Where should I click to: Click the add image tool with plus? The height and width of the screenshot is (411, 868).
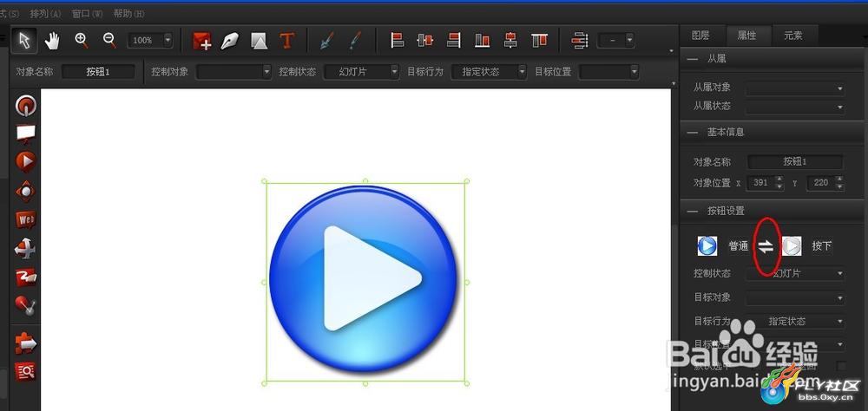pos(202,41)
